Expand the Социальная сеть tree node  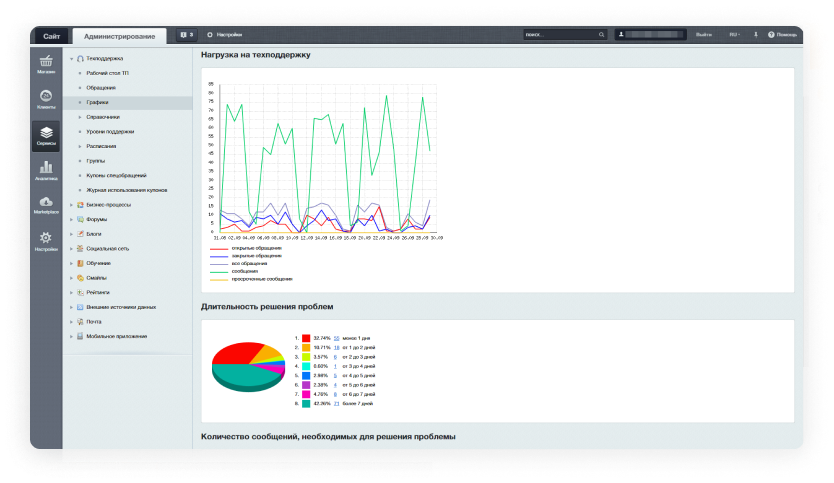tap(71, 248)
